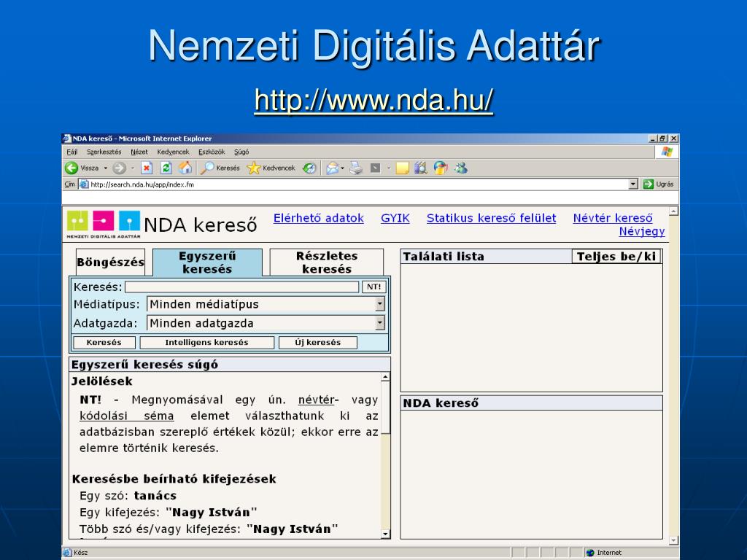Open the Keresés magnifier search toolbar button

click(220, 168)
